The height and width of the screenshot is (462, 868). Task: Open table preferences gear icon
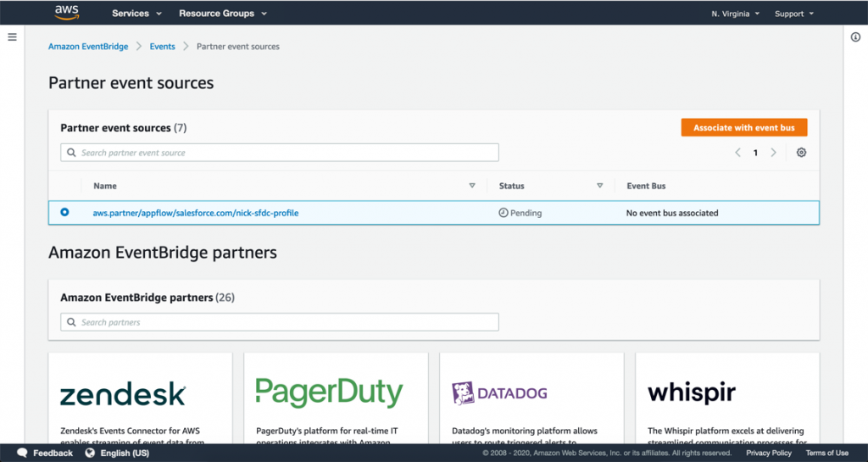point(801,153)
